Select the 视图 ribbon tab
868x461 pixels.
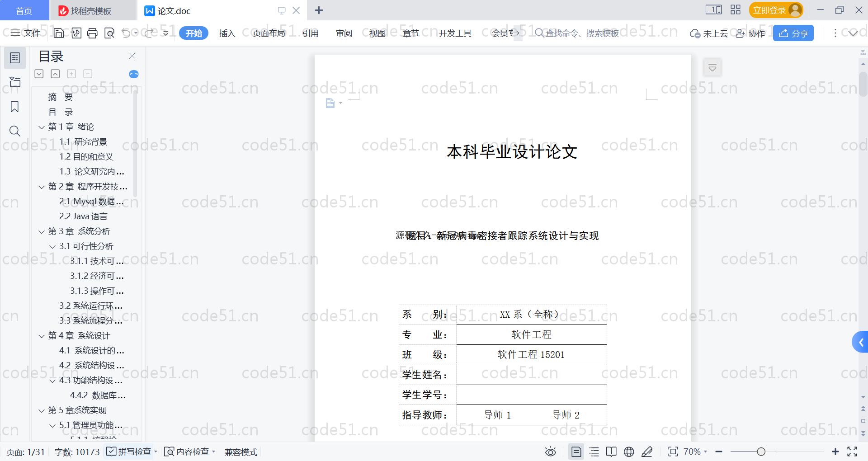pos(377,33)
